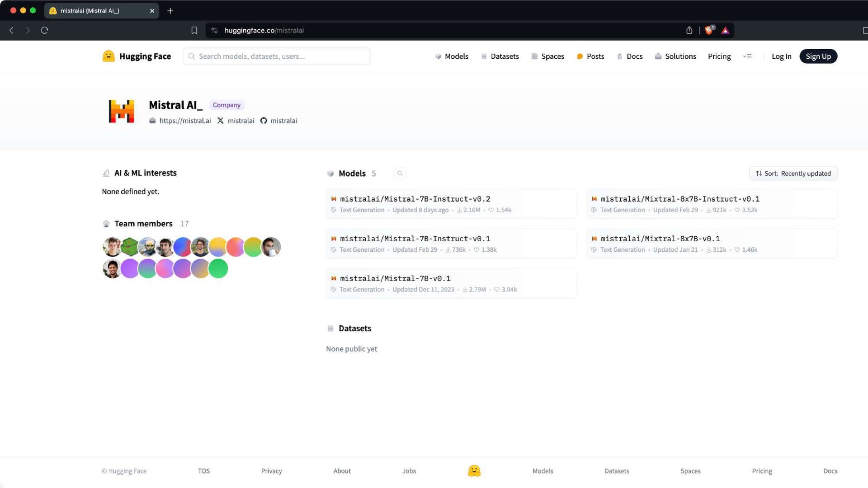The height and width of the screenshot is (488, 868).
Task: Open Docs link in the footer
Action: click(830, 471)
